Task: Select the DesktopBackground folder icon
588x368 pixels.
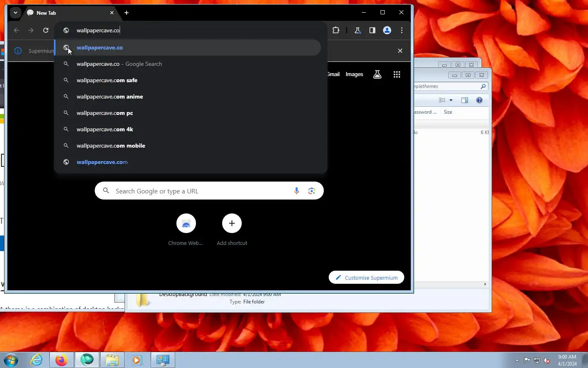Action: coord(143,301)
